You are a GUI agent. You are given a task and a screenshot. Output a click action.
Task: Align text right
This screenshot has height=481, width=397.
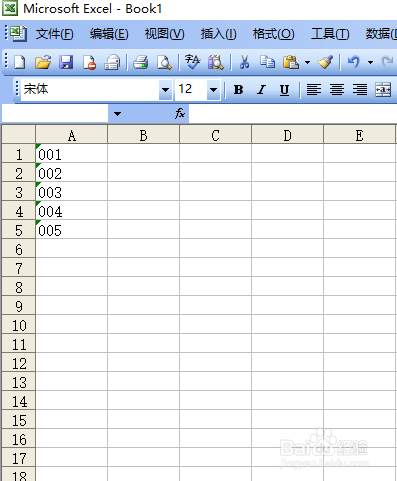point(360,90)
